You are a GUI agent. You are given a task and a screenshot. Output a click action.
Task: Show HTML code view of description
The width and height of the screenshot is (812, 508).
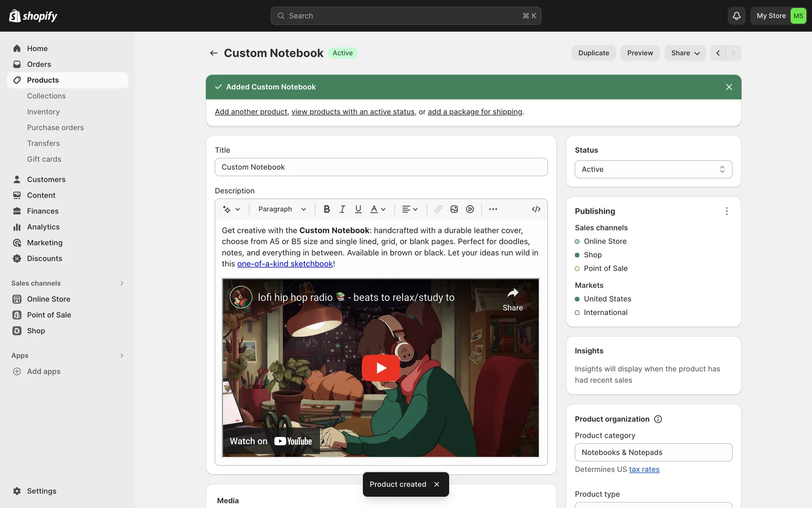coord(536,209)
